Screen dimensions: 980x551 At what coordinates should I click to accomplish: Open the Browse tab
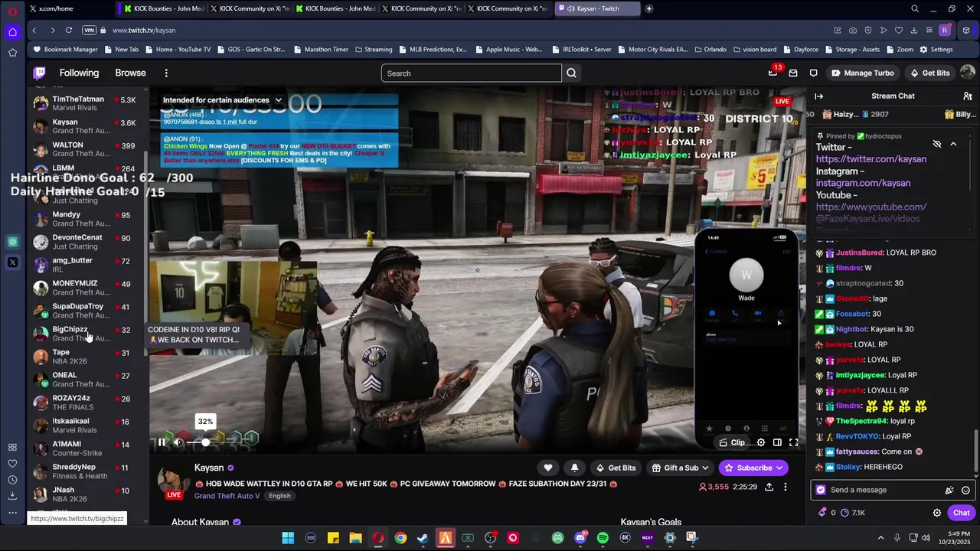coord(130,73)
